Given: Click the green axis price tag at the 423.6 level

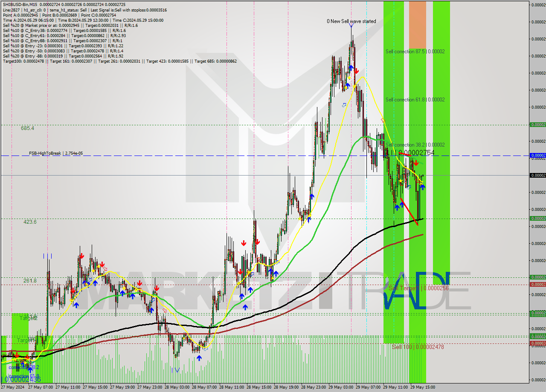Looking at the screenshot, I should tap(537, 218).
